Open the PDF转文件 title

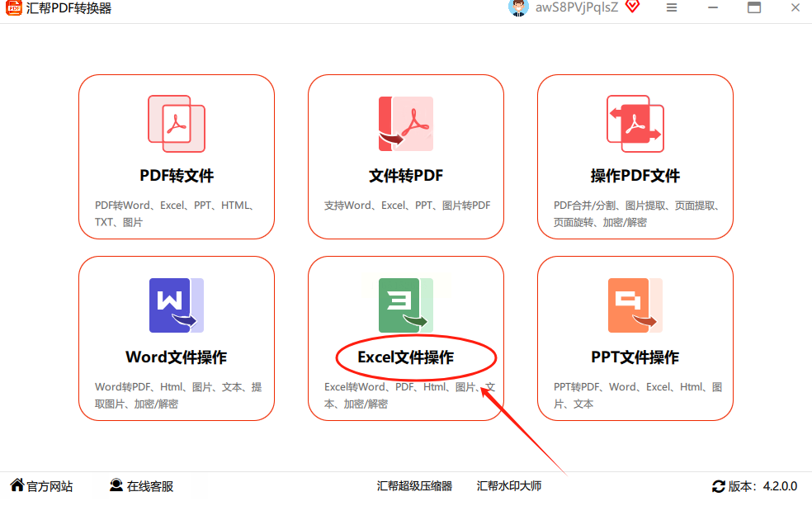point(177,176)
